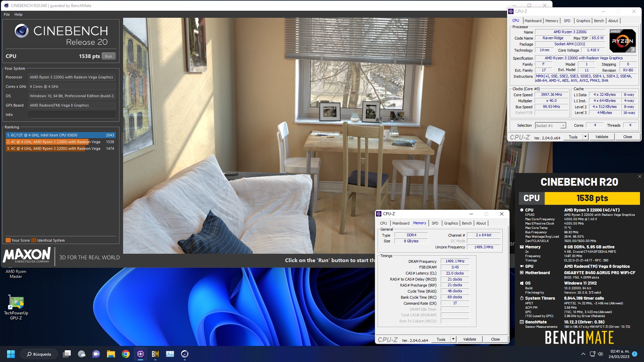Open the Cinebench File menu
Screen dimensions: 644x362
[x=7, y=14]
